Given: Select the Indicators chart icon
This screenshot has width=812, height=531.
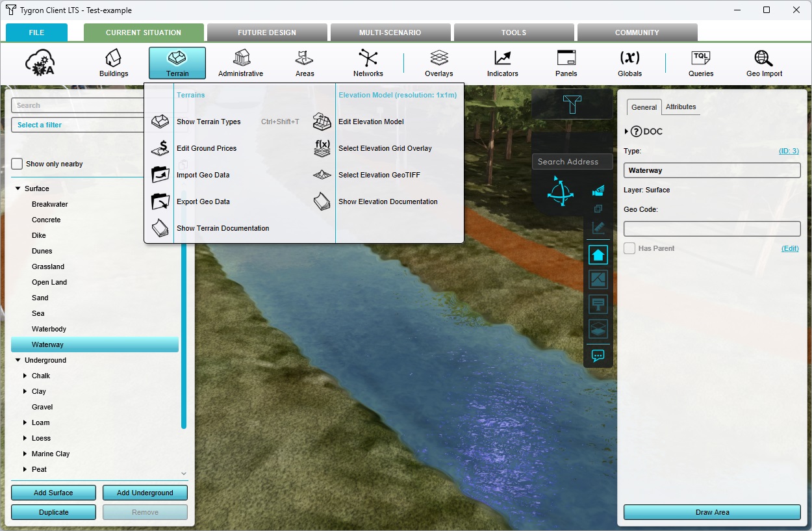Looking at the screenshot, I should tap(502, 63).
